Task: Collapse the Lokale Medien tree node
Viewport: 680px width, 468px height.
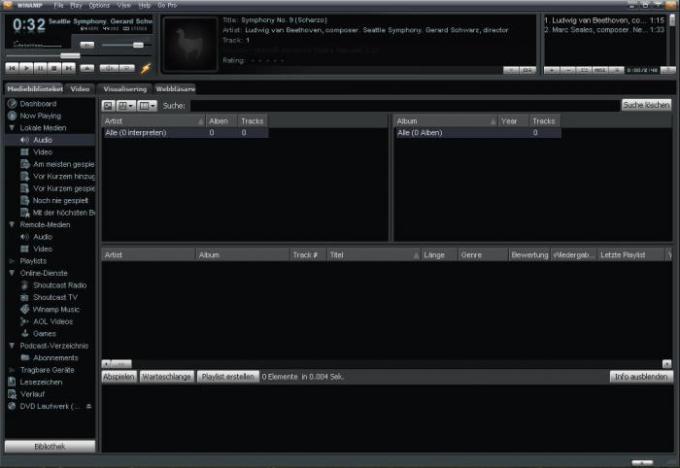Action: tap(12, 128)
